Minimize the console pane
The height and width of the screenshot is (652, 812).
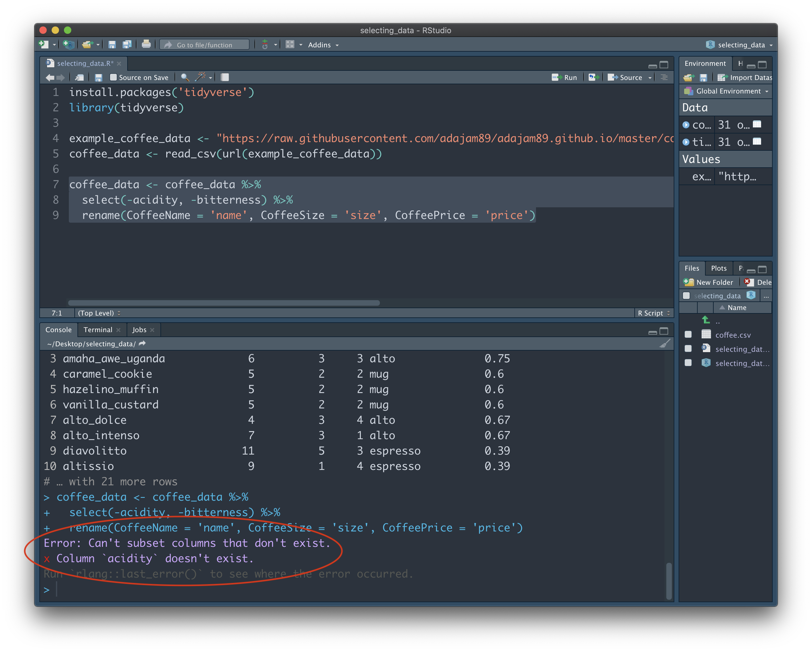pyautogui.click(x=653, y=332)
